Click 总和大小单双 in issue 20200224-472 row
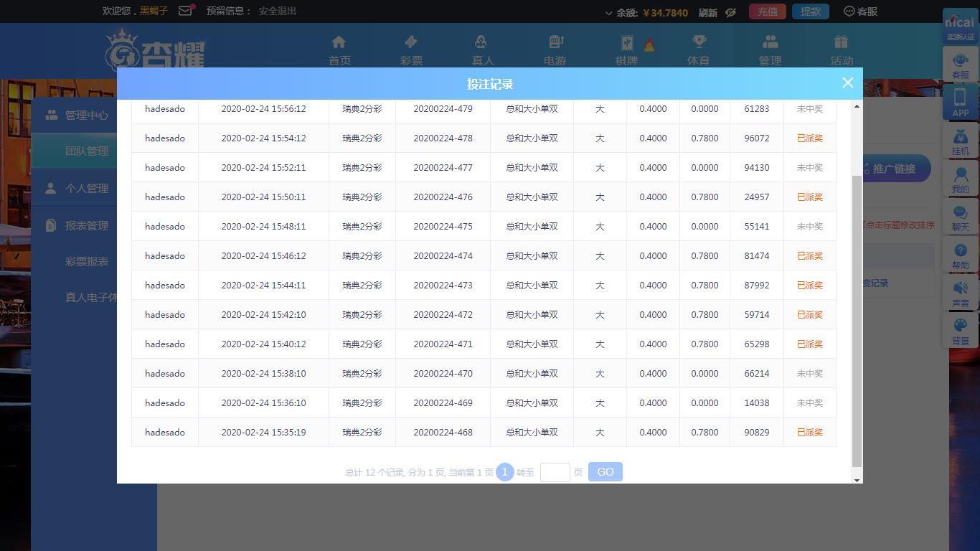This screenshot has height=551, width=980. (x=532, y=315)
